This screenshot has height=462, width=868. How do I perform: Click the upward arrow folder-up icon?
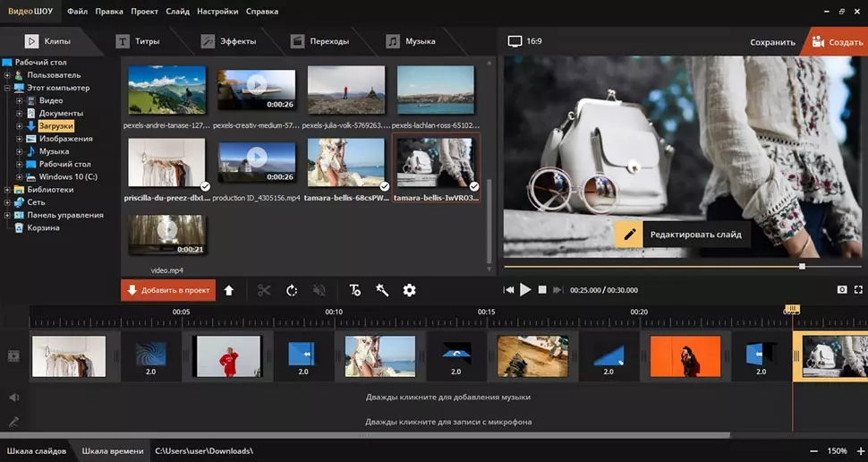pos(229,290)
